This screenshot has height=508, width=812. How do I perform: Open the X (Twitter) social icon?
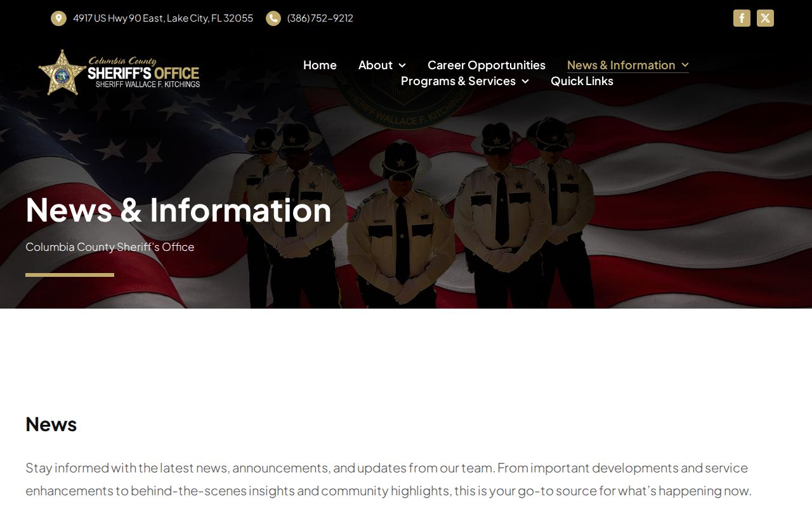[765, 18]
